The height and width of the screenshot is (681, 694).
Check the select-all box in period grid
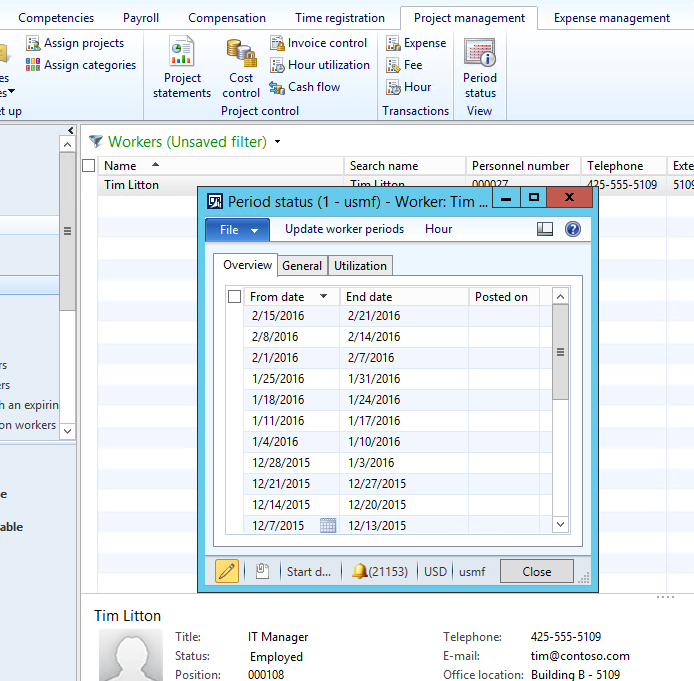pyautogui.click(x=234, y=297)
